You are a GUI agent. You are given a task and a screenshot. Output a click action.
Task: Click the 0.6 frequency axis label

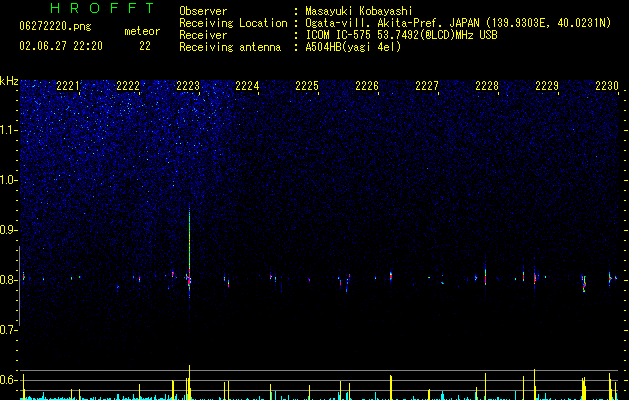pos(9,380)
